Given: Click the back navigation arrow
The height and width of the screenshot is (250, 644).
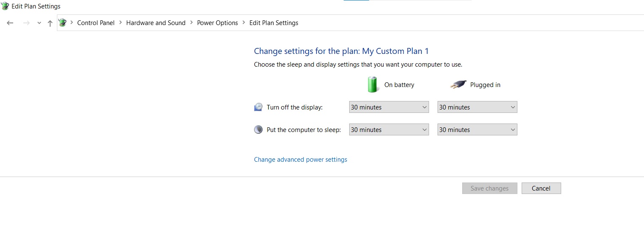Looking at the screenshot, I should pos(10,23).
